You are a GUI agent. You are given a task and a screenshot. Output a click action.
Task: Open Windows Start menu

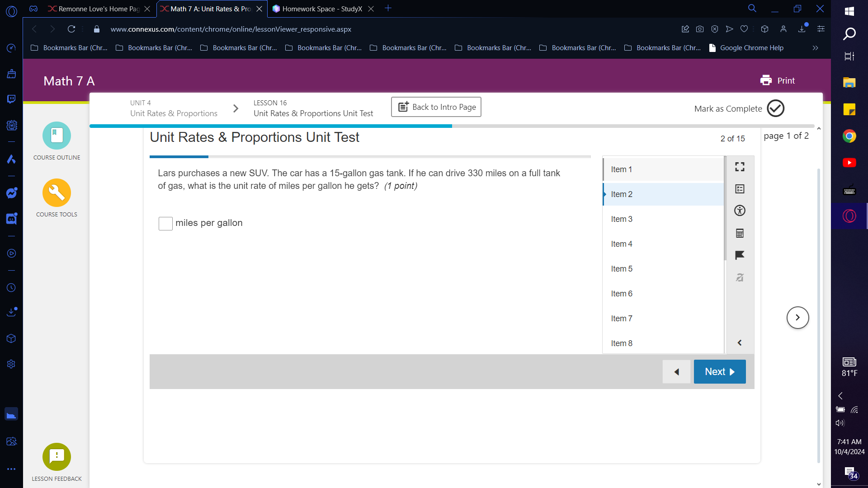click(849, 11)
